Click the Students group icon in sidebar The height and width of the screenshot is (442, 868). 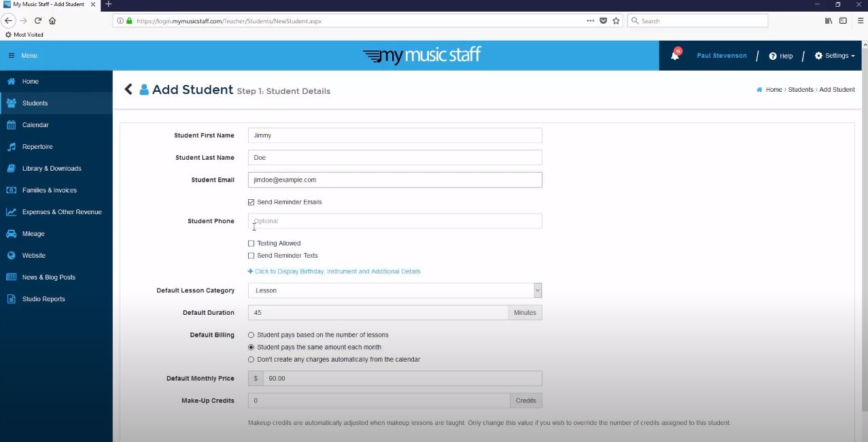coord(11,103)
